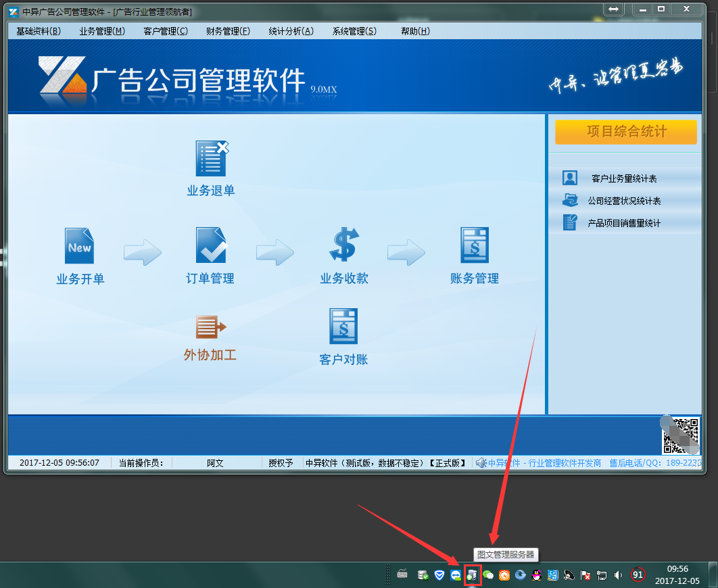Click 当前操作员 status bar label
Image resolution: width=718 pixels, height=588 pixels.
pos(141,463)
